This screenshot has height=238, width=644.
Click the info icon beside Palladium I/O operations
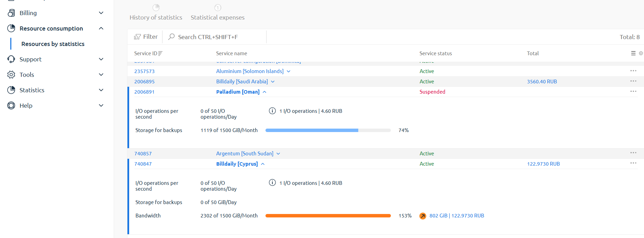[272, 111]
